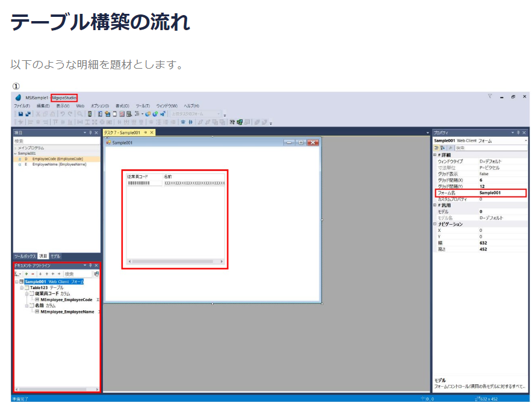The height and width of the screenshot is (409, 532).
Task: Collapse the 詳細 property category
Action: click(435, 155)
